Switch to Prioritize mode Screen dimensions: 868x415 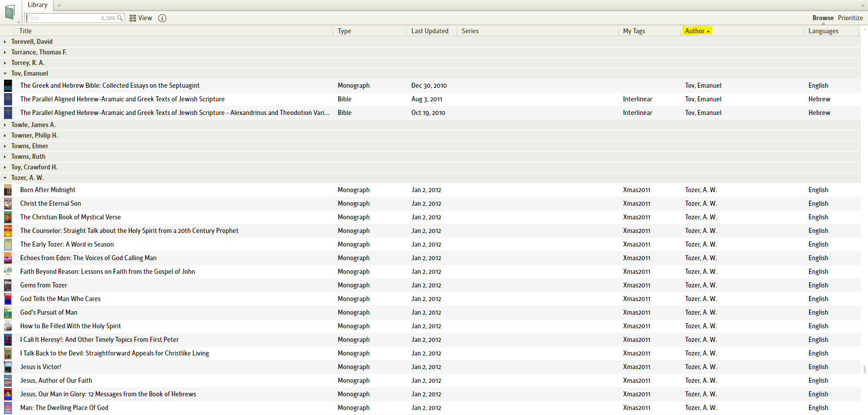coord(850,18)
